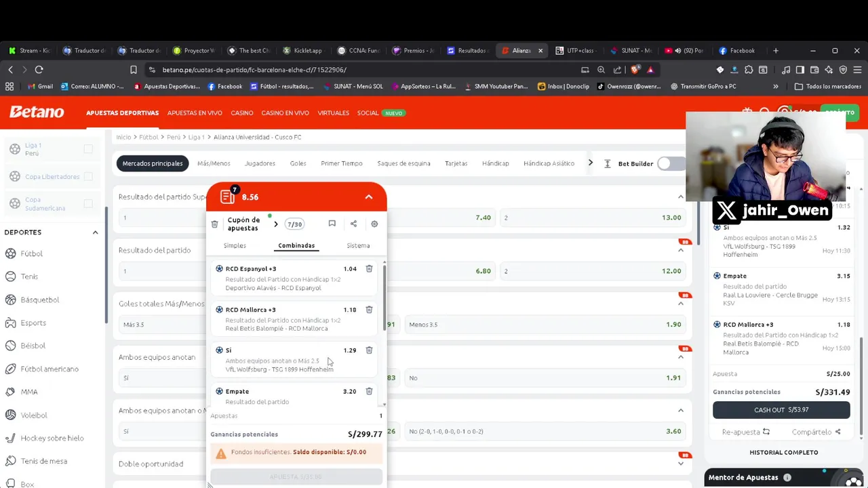Expand the Cupón de apuestas arrow
The image size is (868, 488).
(275, 224)
